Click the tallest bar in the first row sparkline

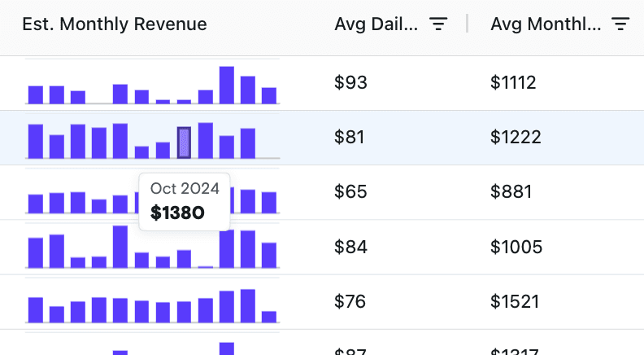[x=228, y=85]
